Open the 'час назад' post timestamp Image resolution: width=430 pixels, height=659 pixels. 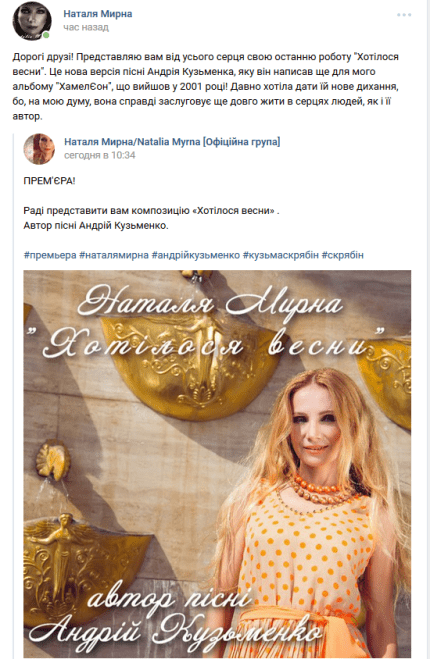tap(86, 27)
